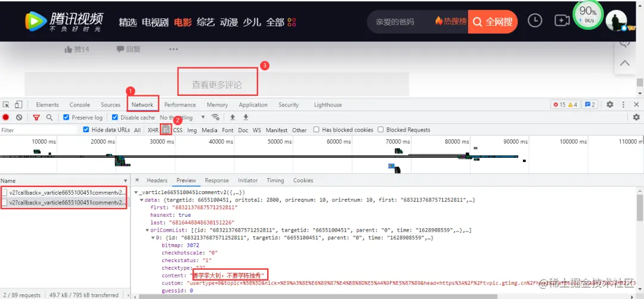
Task: Go to the 综艺 category
Action: coord(206,22)
